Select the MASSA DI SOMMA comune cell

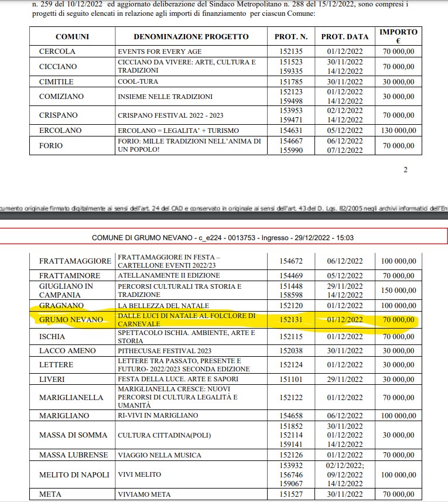point(73,435)
